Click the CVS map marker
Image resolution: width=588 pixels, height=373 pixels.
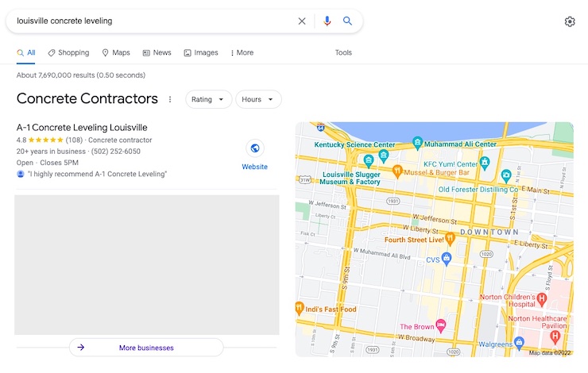point(447,258)
